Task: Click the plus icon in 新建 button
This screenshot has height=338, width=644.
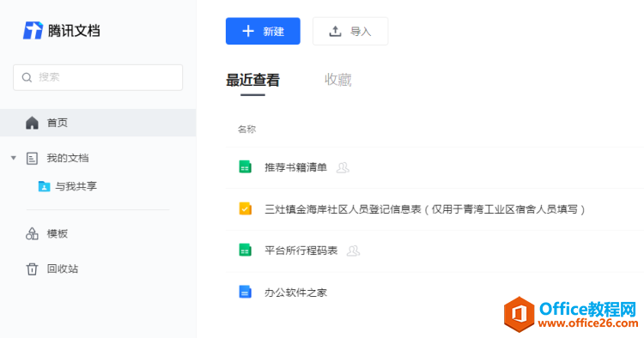Action: 248,31
